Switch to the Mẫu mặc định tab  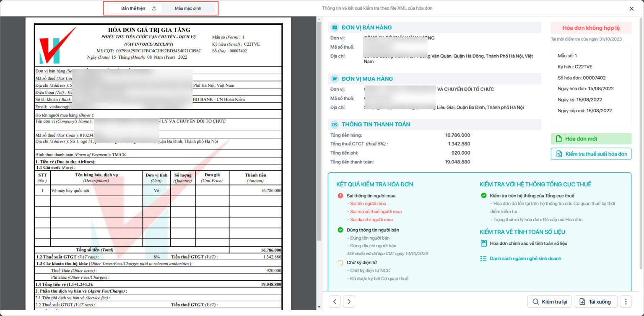pos(188,8)
